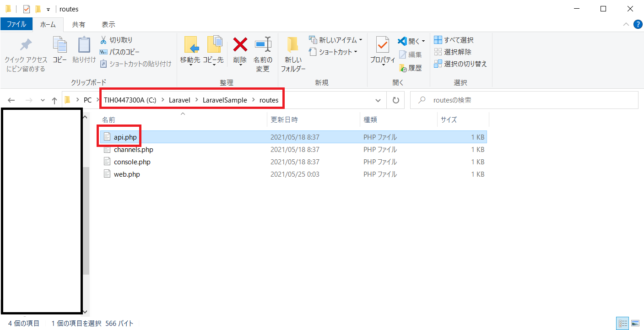
Task: Open the Open (開く) dropdown arrow
Action: pos(423,41)
